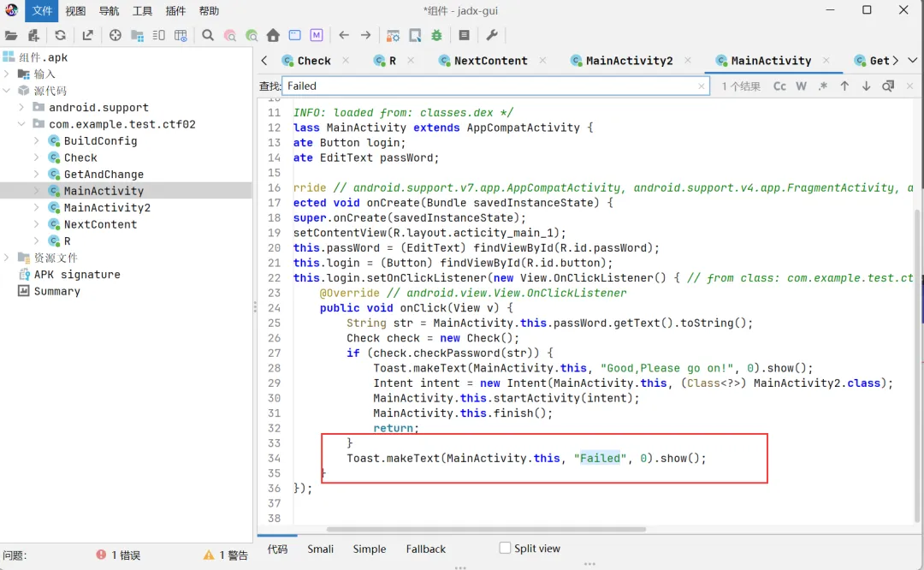Click the home start page icon

(273, 35)
